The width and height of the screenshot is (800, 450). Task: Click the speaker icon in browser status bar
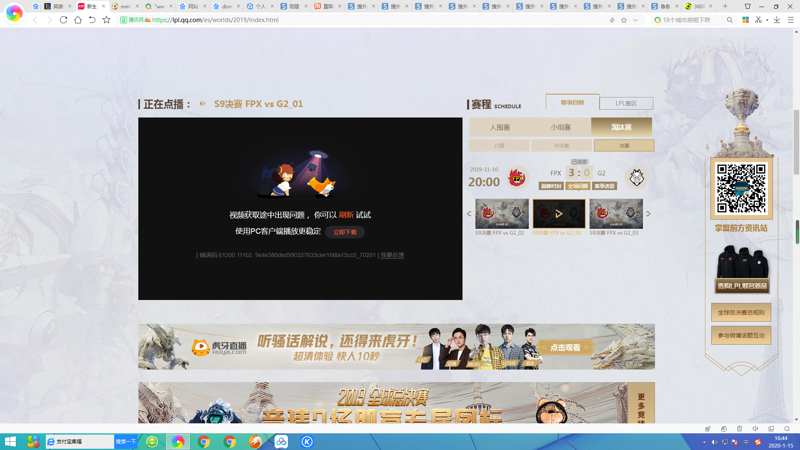pyautogui.click(x=755, y=429)
